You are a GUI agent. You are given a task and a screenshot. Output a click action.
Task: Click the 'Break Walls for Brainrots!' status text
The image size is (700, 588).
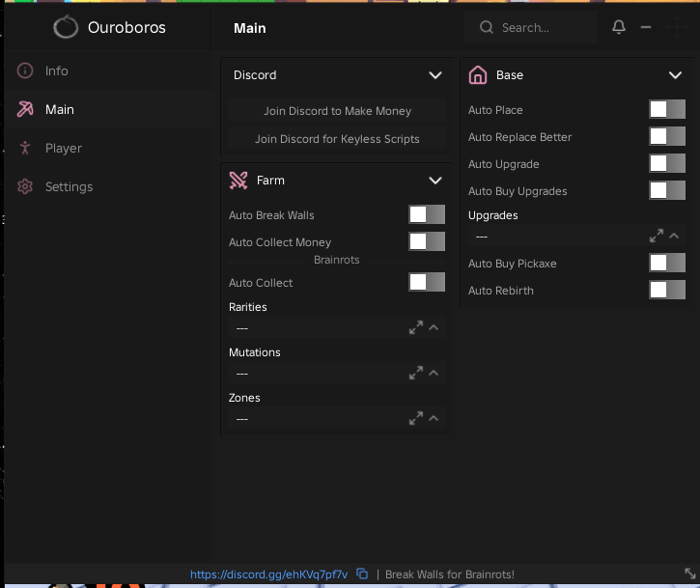(450, 574)
